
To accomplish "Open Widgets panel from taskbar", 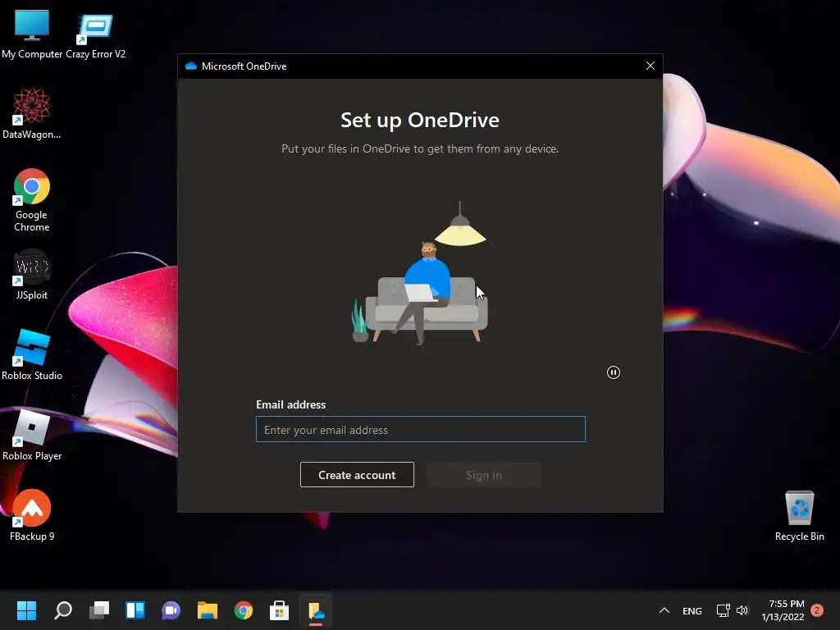I will pyautogui.click(x=135, y=610).
